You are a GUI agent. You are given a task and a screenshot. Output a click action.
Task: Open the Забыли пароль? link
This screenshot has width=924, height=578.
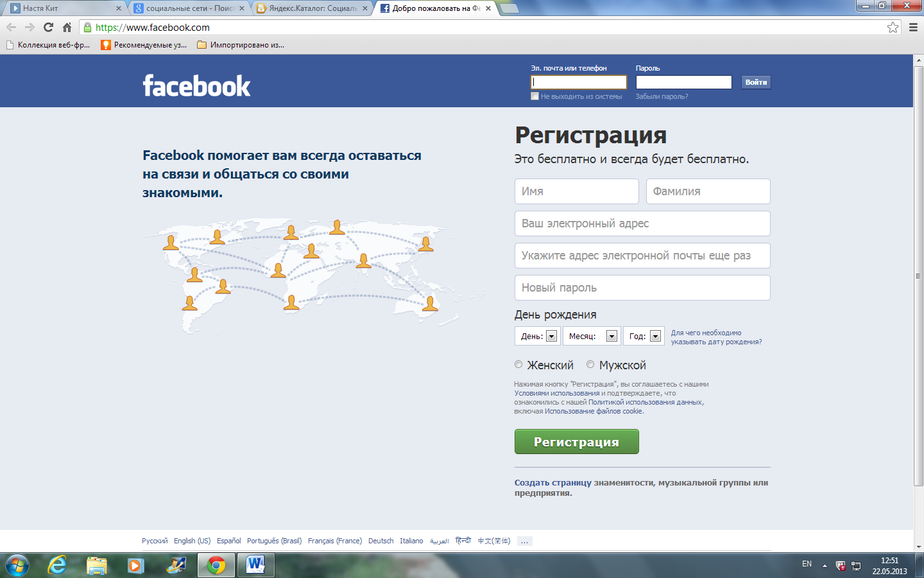(x=662, y=96)
